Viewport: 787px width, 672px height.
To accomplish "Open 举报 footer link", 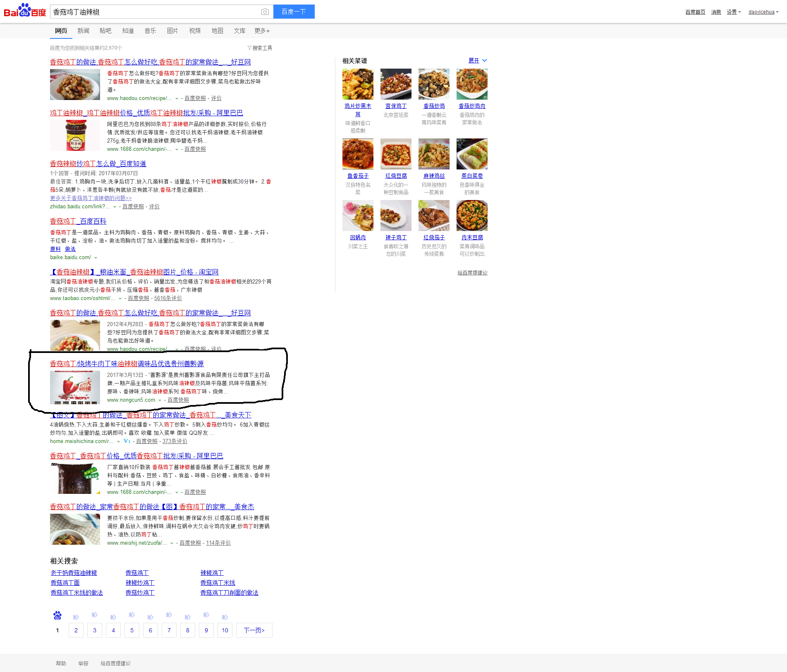I will tap(83, 663).
